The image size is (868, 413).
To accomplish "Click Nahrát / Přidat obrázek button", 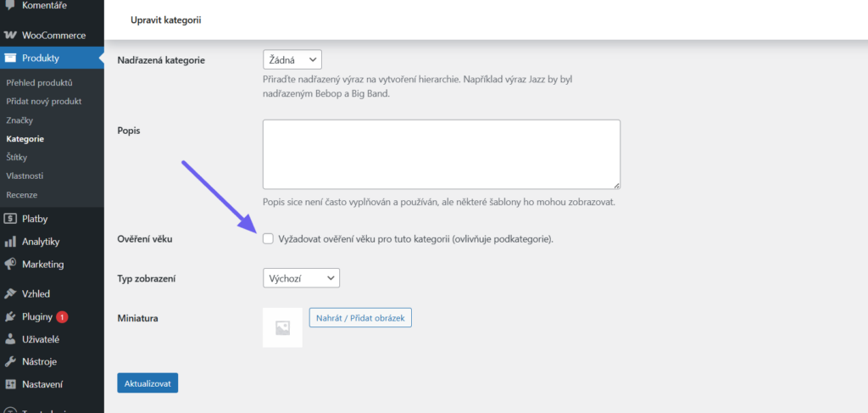I will click(360, 318).
